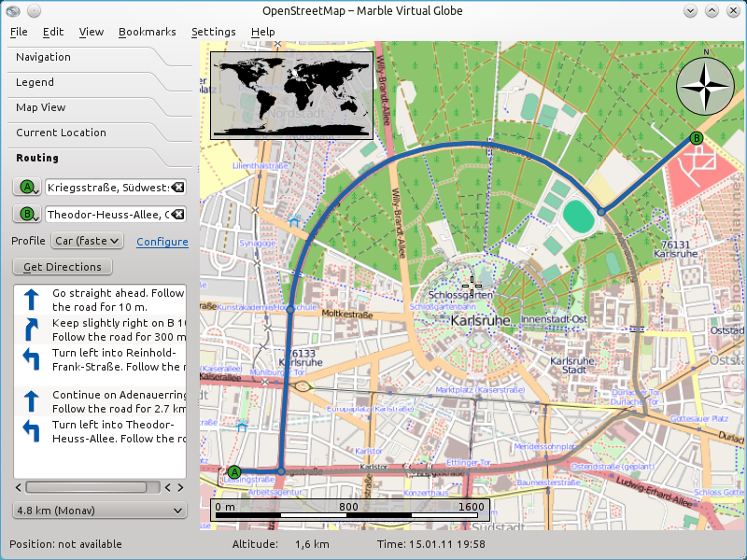The image size is (747, 560).
Task: Click the 'Time: 15.01.11 19:58' status text
Action: pyautogui.click(x=431, y=544)
